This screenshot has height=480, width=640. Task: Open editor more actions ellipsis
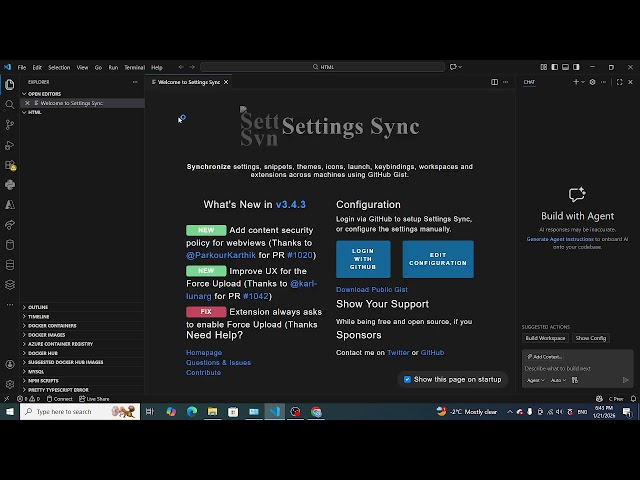[506, 82]
